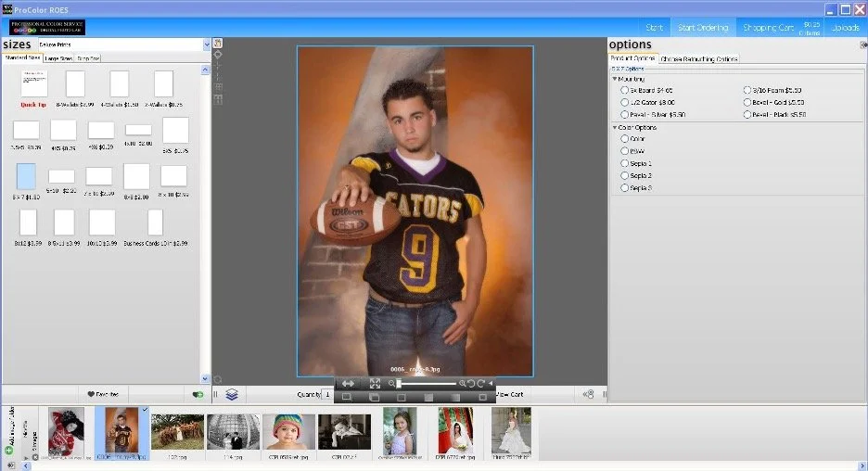Select the girl in lavender dress thumbnail

(x=400, y=430)
